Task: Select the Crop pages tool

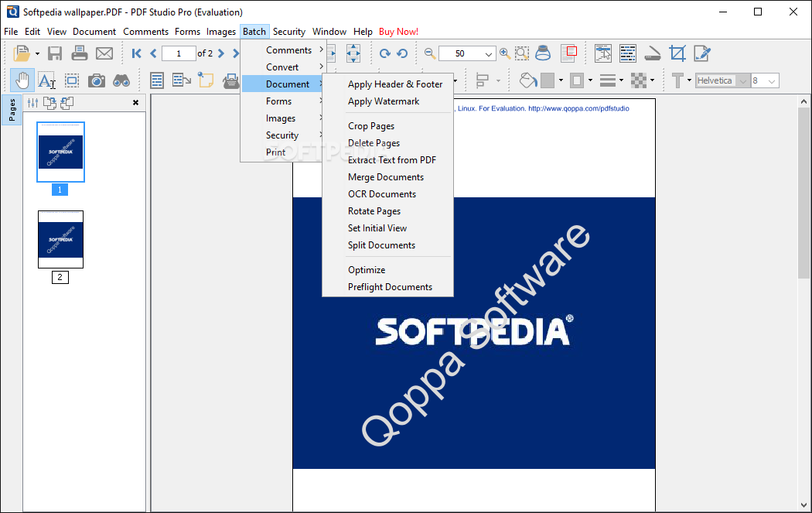Action: pyautogui.click(x=677, y=53)
